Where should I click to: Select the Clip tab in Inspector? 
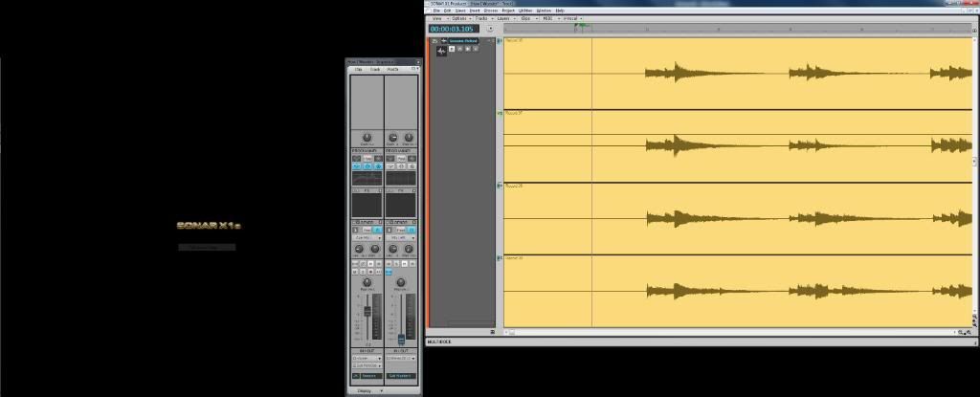pos(358,70)
